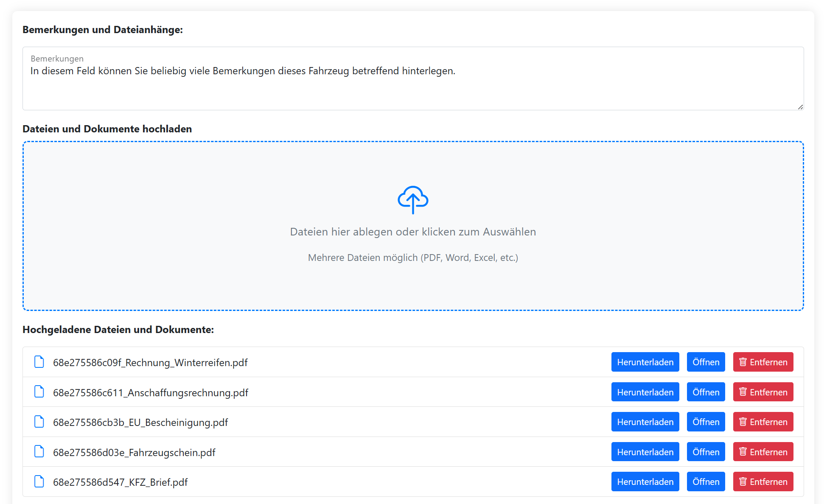Click file icon next to Rechnung_Winterreifen.pdf
Image resolution: width=827 pixels, height=504 pixels.
click(x=39, y=362)
